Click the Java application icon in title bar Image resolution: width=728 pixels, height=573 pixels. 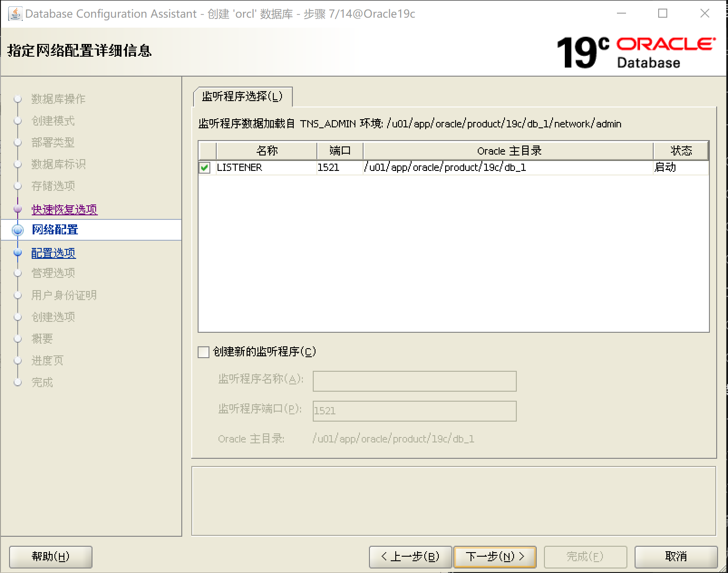pyautogui.click(x=15, y=14)
